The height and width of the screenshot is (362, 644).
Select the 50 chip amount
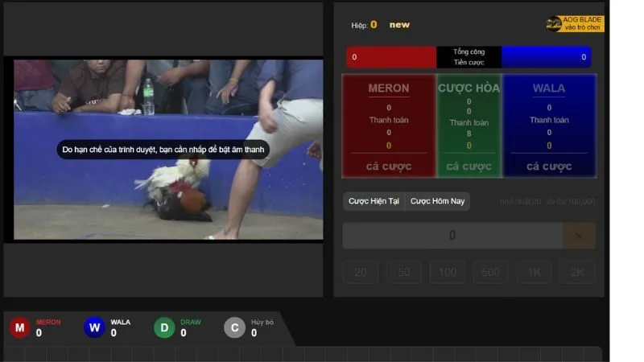[x=404, y=272]
